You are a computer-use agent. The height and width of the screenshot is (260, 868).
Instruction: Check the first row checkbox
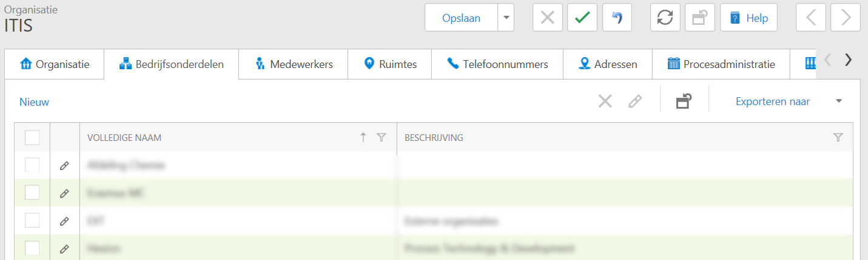pyautogui.click(x=32, y=165)
